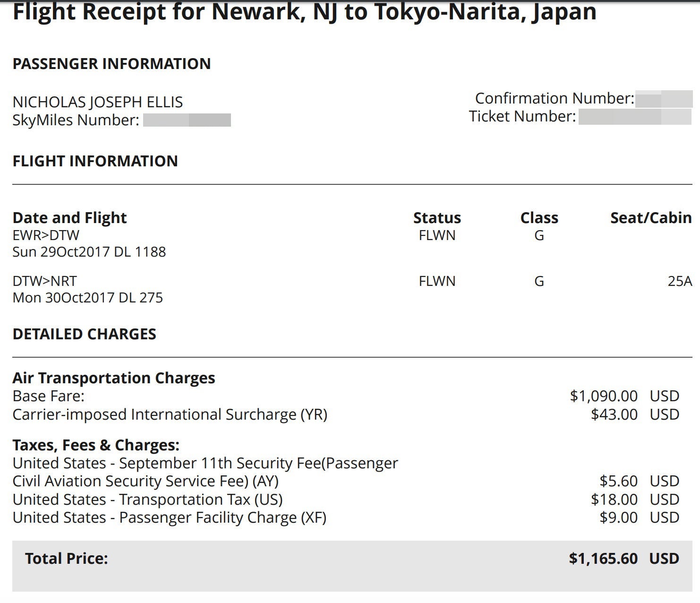
Task: Click the Detailed Charges heading
Action: click(84, 334)
